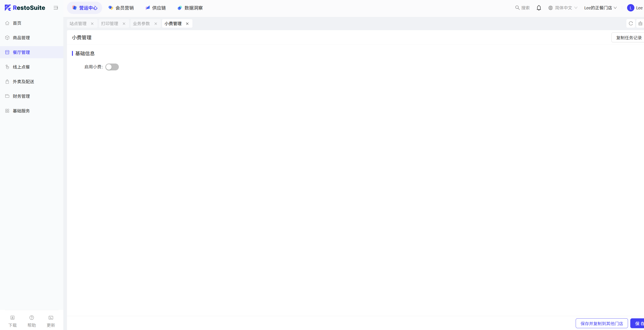Viewport: 644px width, 330px height.
Task: Click the RestoSuite logo
Action: (25, 8)
